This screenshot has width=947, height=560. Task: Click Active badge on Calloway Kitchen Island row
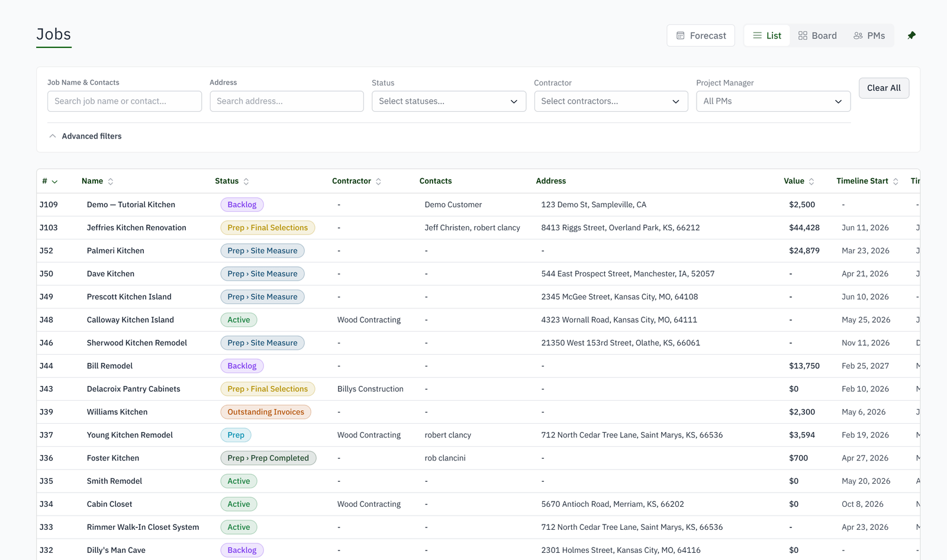pos(239,320)
